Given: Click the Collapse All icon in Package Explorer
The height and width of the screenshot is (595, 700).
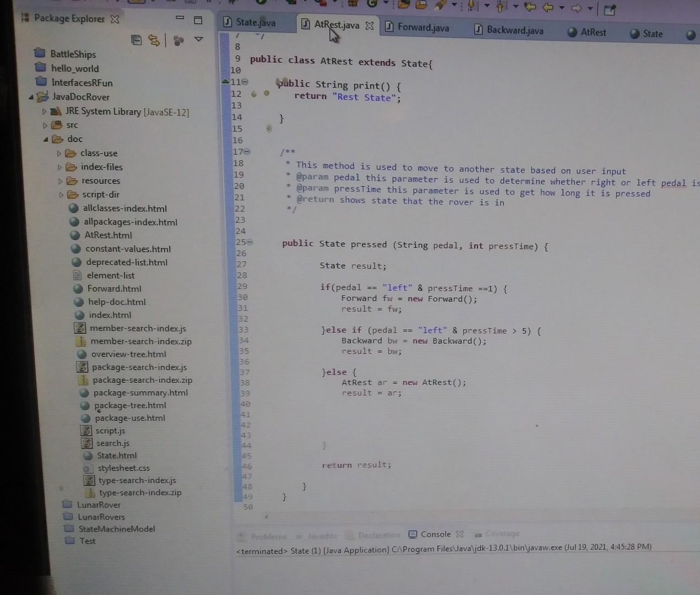Looking at the screenshot, I should (x=137, y=39).
